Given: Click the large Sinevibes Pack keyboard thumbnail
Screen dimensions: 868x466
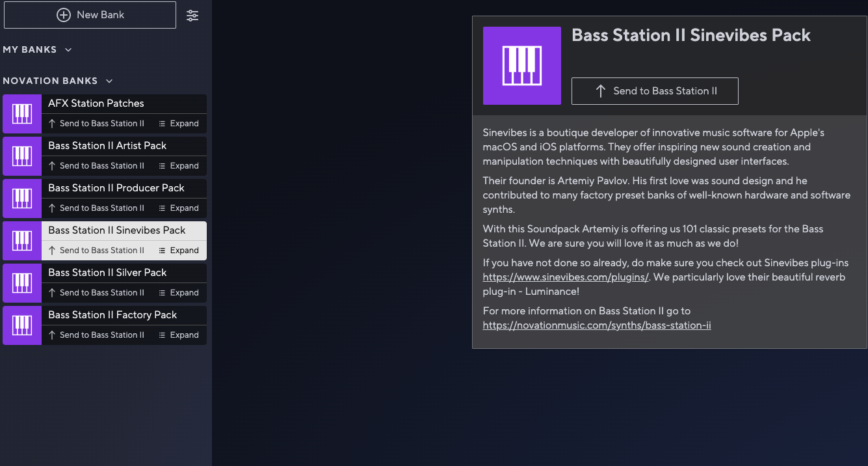Looking at the screenshot, I should point(522,66).
